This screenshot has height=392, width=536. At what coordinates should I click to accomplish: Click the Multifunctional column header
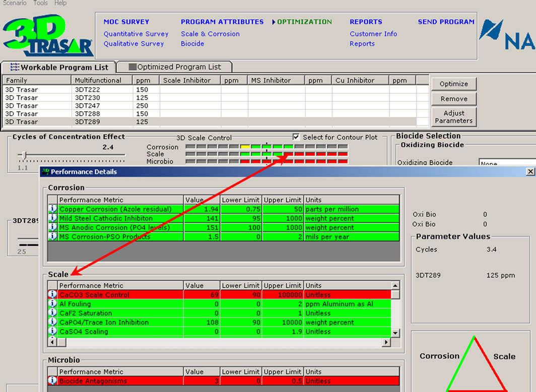102,80
